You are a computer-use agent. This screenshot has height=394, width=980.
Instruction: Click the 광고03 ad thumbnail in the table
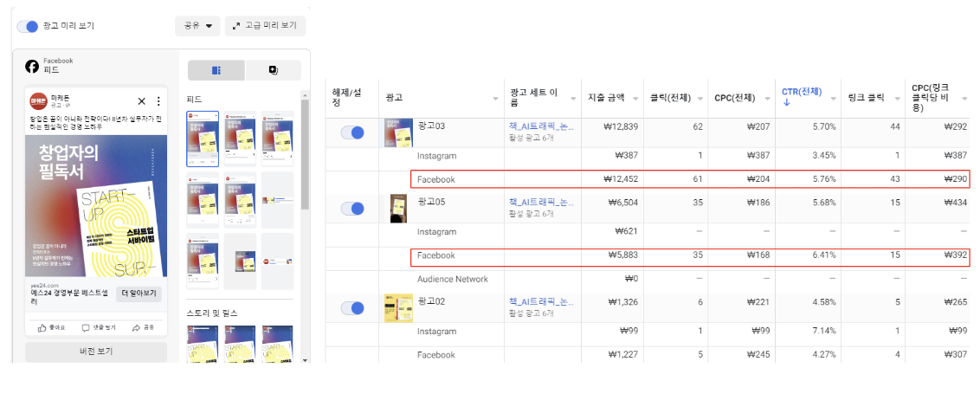(397, 132)
